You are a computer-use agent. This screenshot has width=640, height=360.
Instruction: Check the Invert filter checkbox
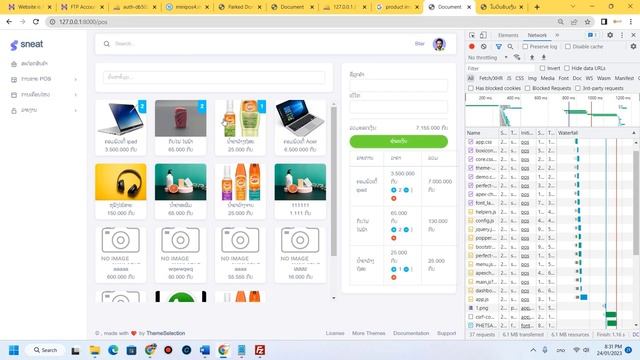(542, 68)
